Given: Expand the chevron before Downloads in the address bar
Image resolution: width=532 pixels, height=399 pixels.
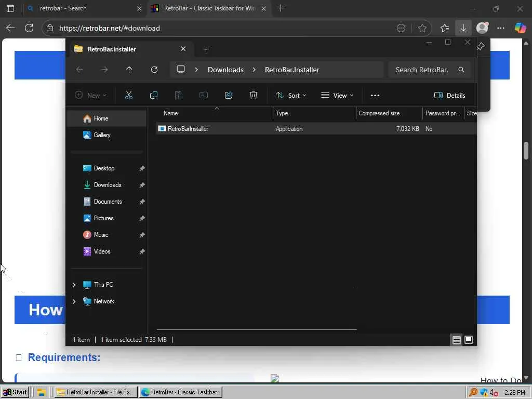Looking at the screenshot, I should click(x=196, y=70).
